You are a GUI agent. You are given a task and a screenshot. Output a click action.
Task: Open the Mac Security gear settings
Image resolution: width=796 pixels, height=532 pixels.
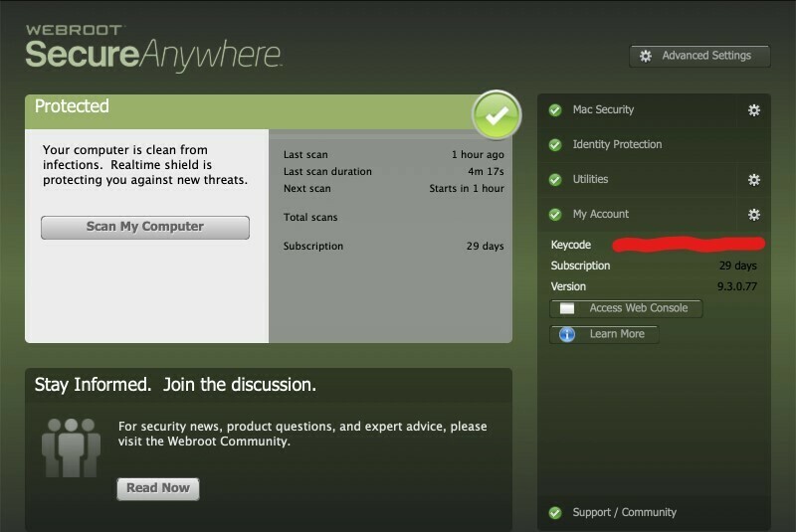point(754,110)
